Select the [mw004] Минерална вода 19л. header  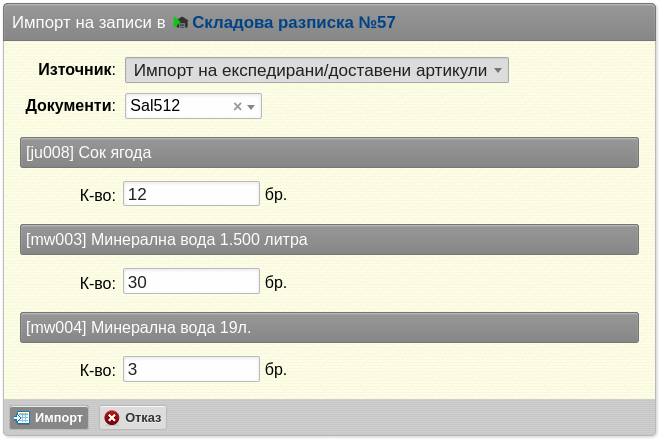tap(330, 327)
